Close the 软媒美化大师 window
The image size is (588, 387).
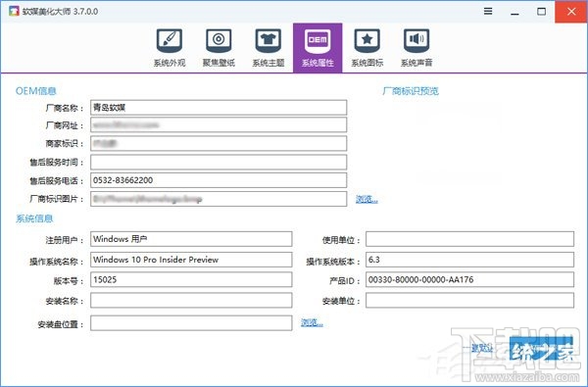click(571, 12)
